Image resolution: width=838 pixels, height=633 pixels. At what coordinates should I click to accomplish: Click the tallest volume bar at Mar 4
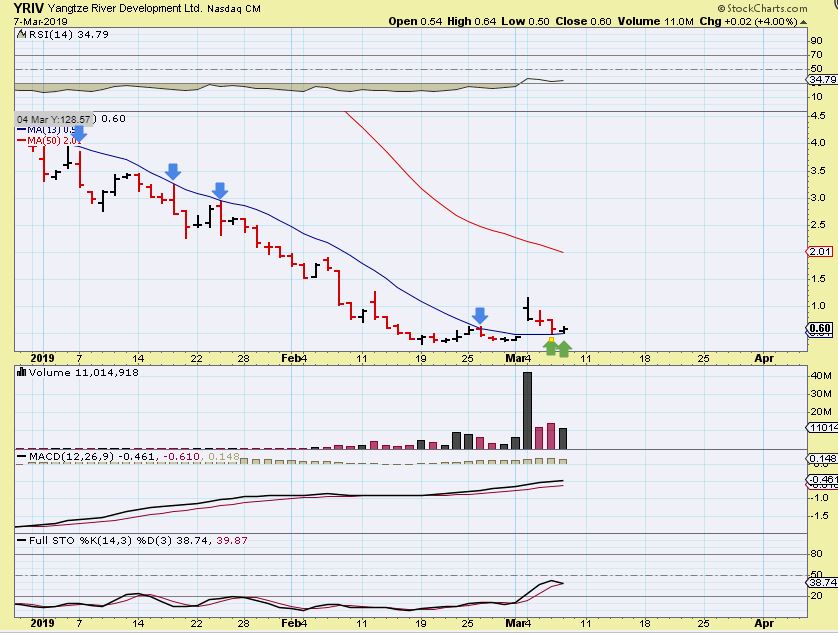point(527,411)
